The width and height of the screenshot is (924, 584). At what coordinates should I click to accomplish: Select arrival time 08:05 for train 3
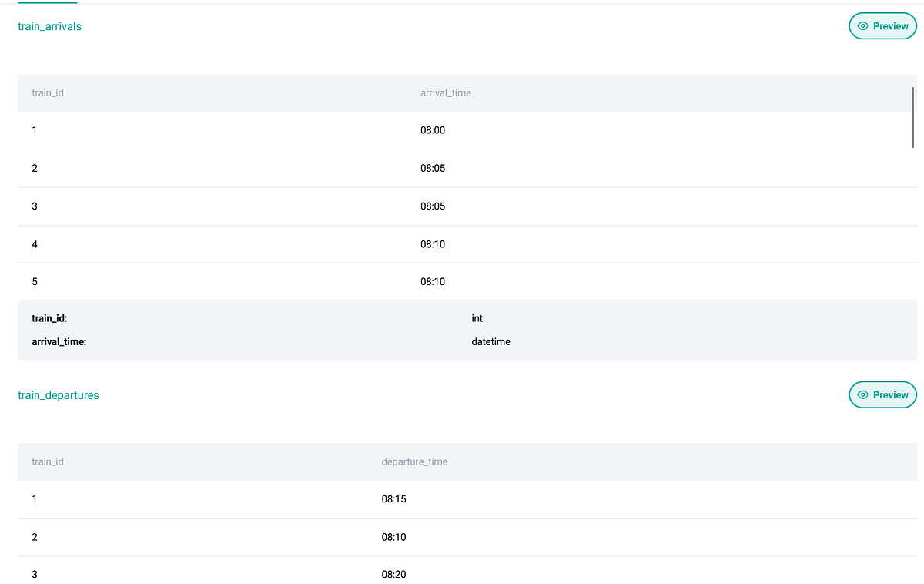tap(433, 206)
